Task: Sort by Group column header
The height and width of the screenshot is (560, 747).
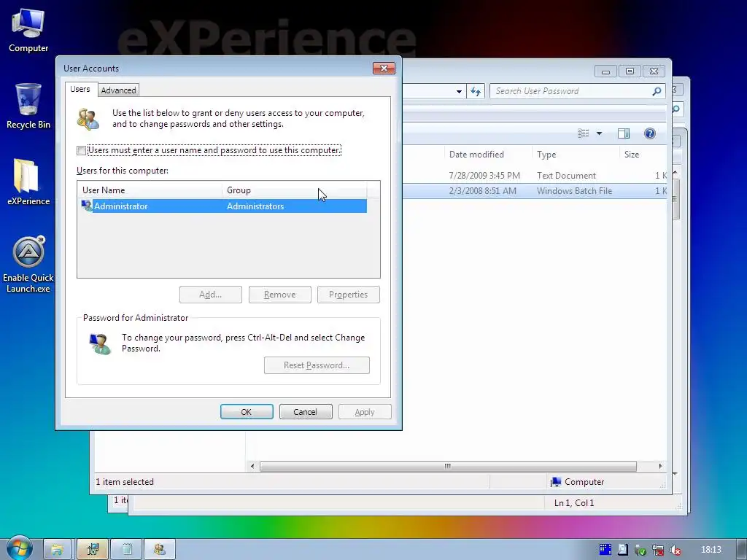Action: pyautogui.click(x=295, y=190)
